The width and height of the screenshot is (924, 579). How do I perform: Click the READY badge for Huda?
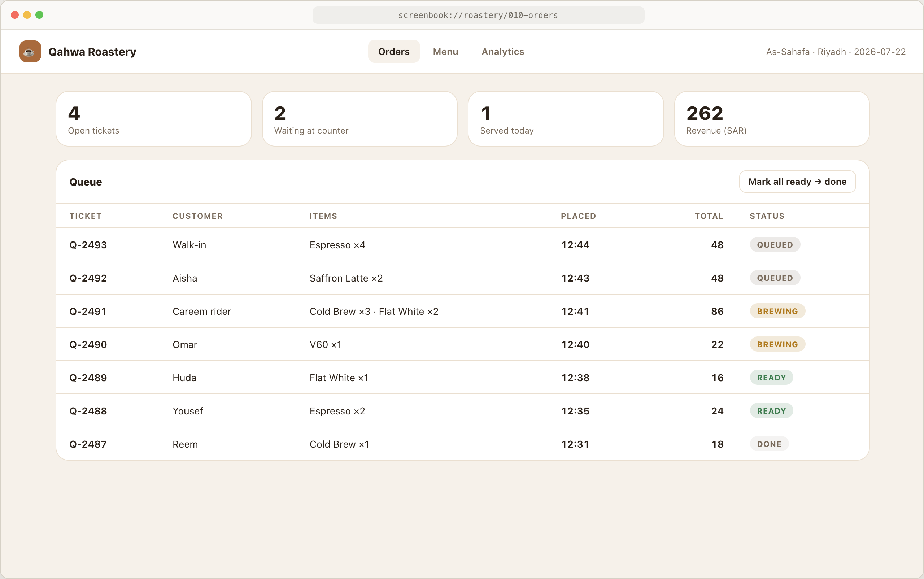pos(771,378)
